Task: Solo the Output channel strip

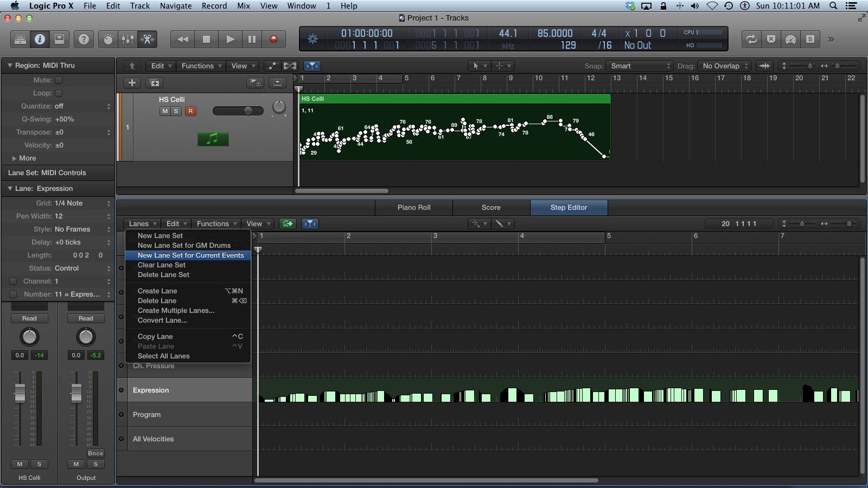Action: click(95, 464)
